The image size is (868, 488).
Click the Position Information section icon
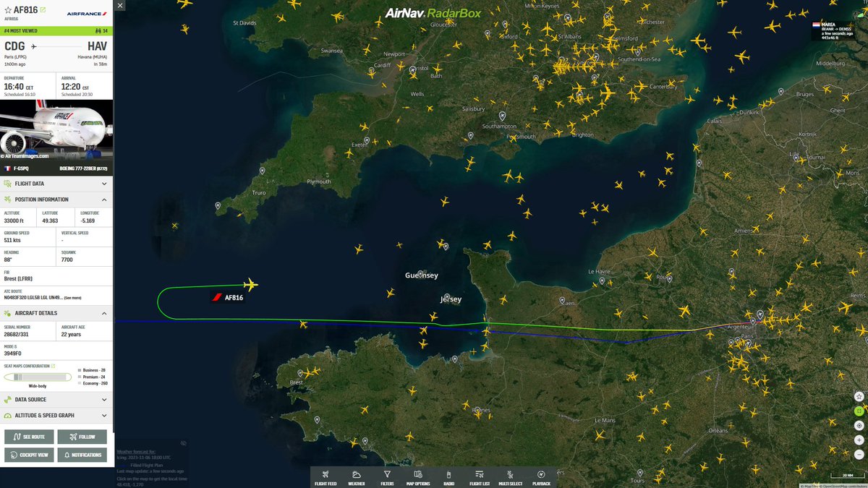point(8,200)
